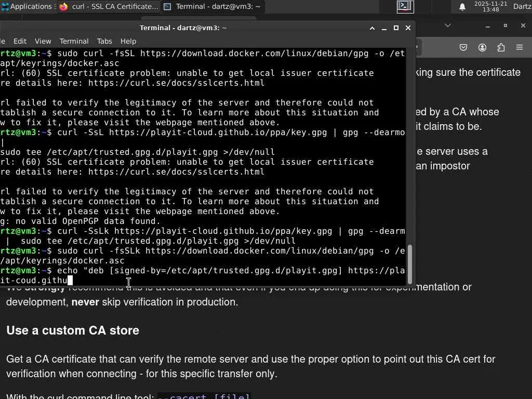Open the View menu in the Terminal

(x=43, y=41)
